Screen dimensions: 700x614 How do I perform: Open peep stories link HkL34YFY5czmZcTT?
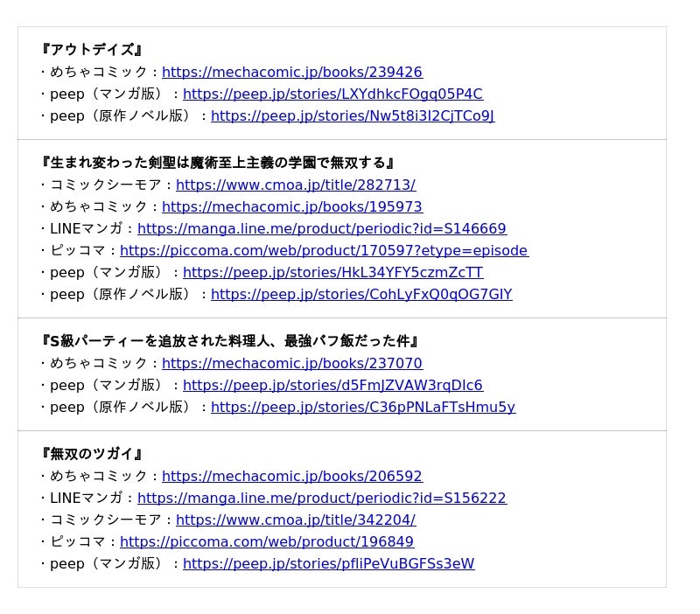(332, 273)
